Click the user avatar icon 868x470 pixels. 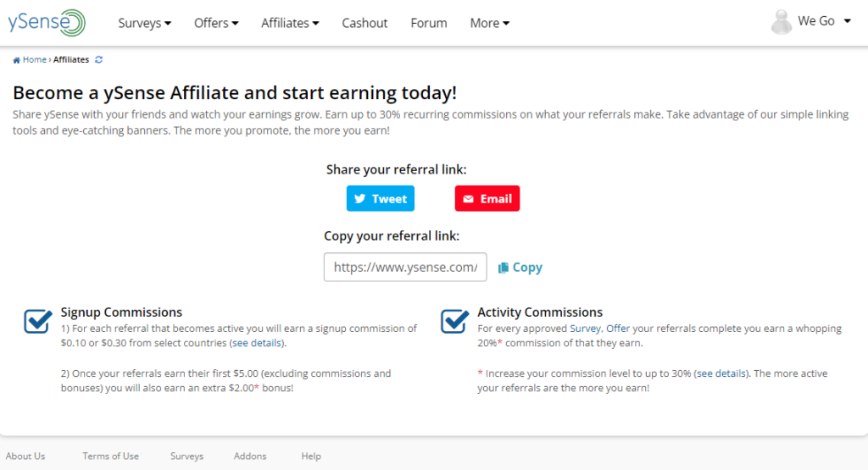click(x=781, y=22)
